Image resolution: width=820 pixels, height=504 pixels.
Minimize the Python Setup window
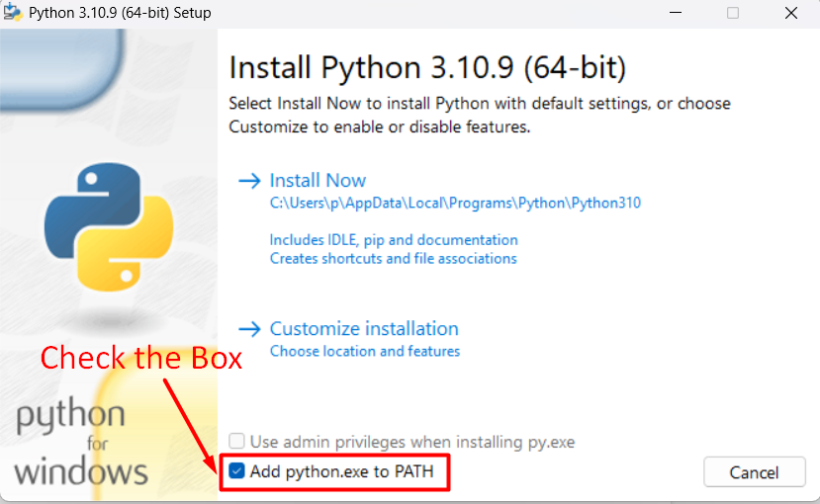click(676, 13)
